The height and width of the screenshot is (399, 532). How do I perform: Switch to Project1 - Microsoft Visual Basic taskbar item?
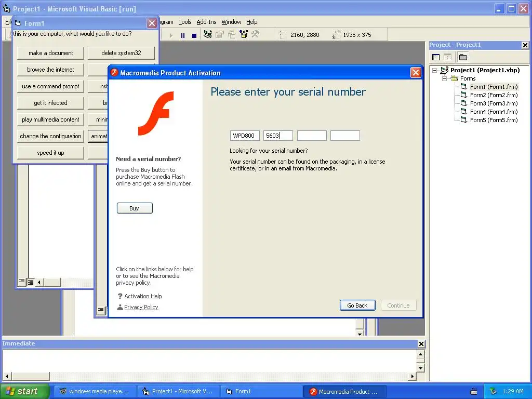(179, 392)
